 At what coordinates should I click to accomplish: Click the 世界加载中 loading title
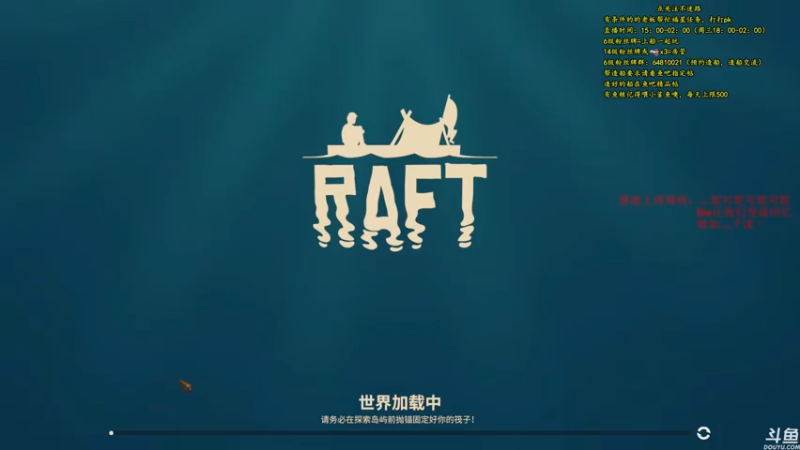click(x=399, y=403)
